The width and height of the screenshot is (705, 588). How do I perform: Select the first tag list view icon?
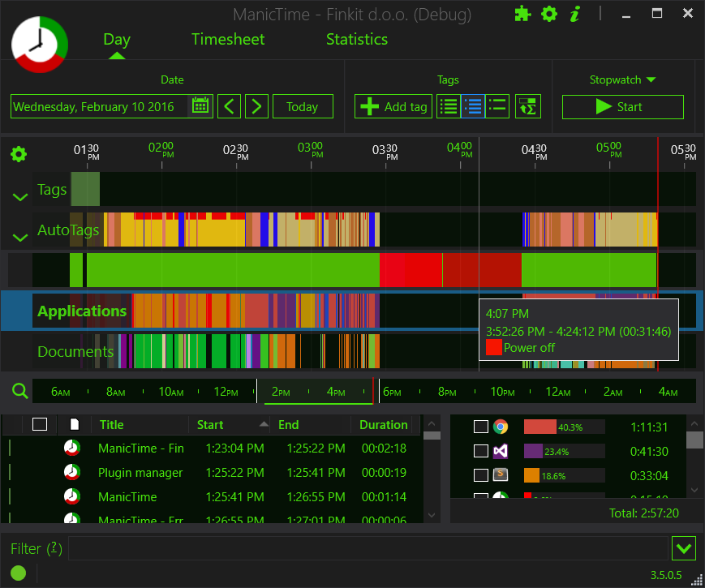pyautogui.click(x=449, y=106)
